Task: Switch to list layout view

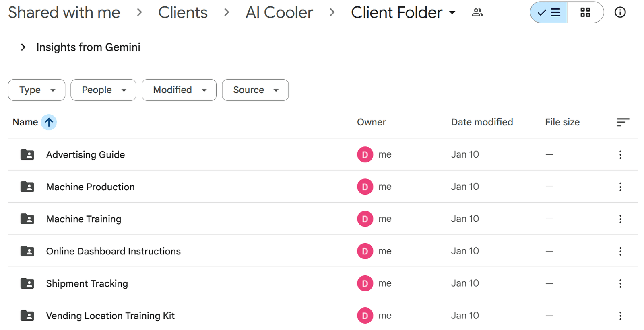Action: (549, 12)
